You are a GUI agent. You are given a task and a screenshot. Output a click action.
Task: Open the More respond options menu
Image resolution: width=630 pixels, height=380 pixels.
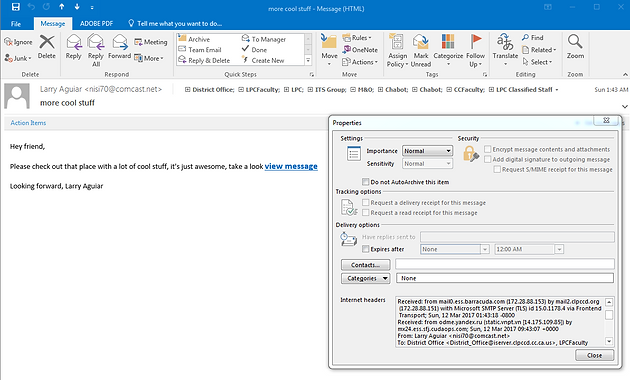[149, 58]
